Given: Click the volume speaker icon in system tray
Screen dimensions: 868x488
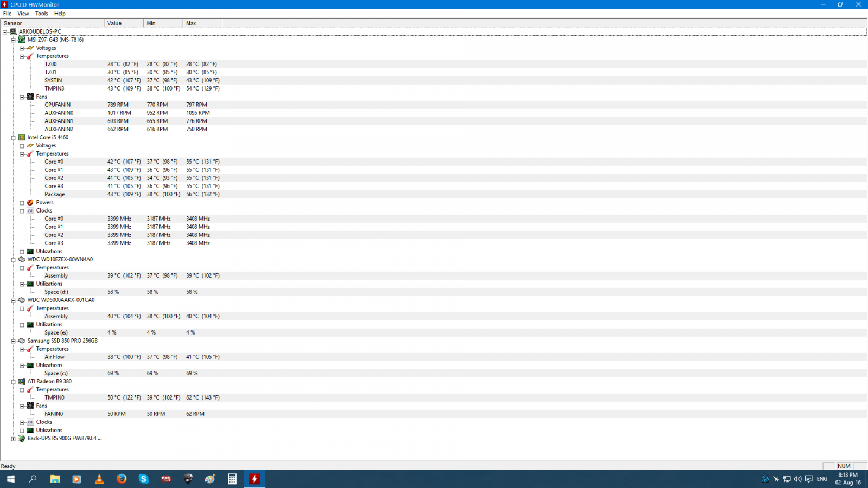Looking at the screenshot, I should [x=797, y=479].
